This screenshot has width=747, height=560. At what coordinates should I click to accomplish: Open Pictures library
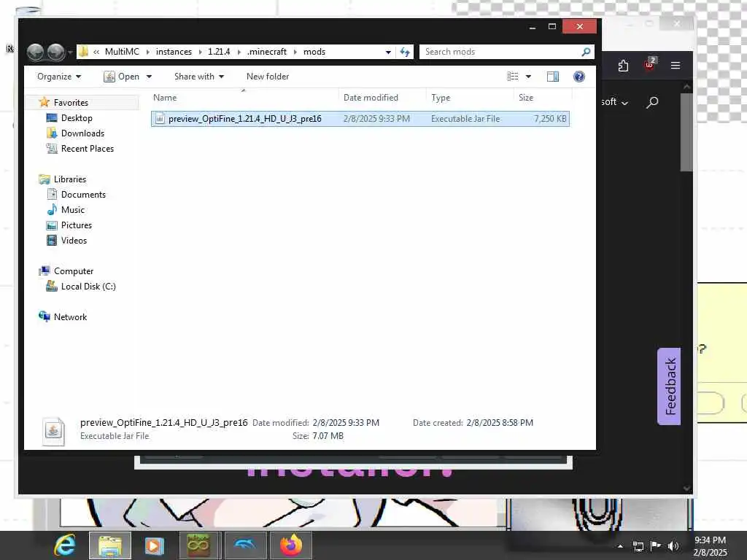tap(76, 225)
